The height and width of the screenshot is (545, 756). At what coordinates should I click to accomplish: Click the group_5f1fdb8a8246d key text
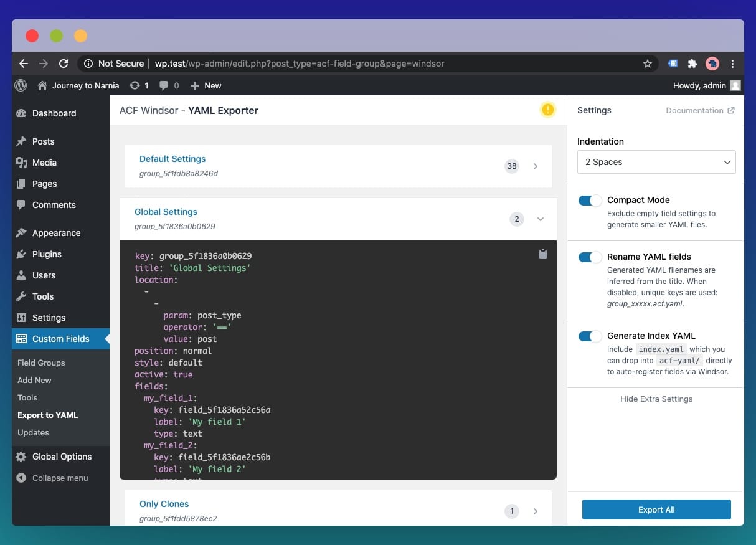point(179,174)
